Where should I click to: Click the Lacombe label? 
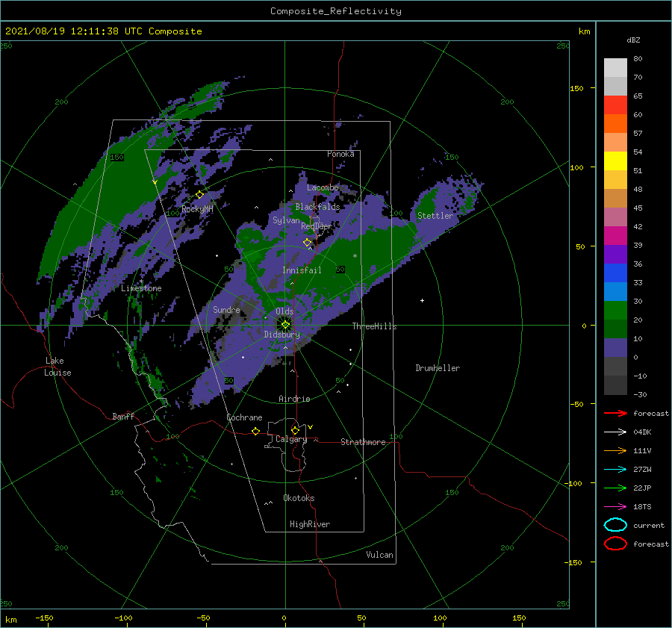(x=323, y=187)
